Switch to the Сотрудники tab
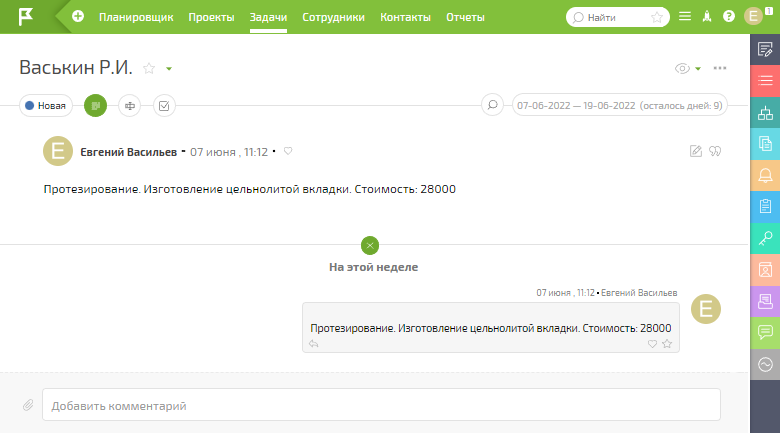 coord(333,17)
